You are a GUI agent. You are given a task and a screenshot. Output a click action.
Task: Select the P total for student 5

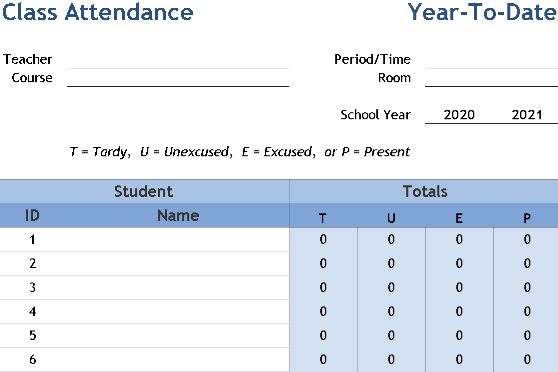coord(527,335)
